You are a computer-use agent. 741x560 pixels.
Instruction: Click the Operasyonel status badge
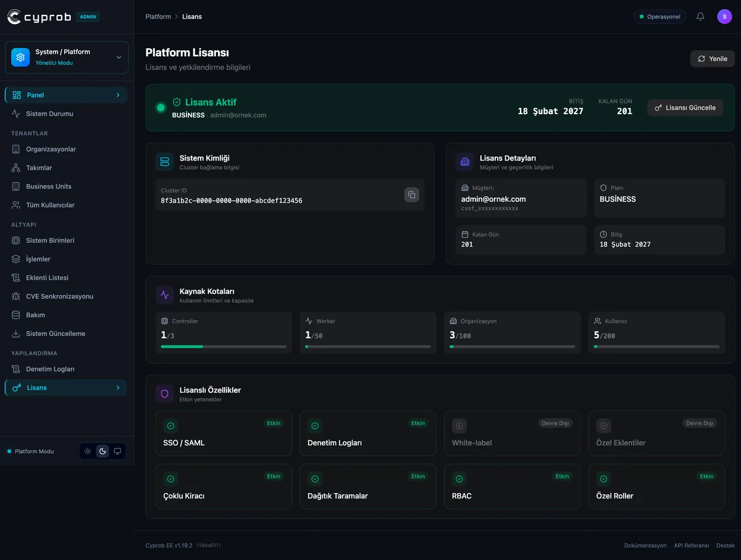pos(659,17)
